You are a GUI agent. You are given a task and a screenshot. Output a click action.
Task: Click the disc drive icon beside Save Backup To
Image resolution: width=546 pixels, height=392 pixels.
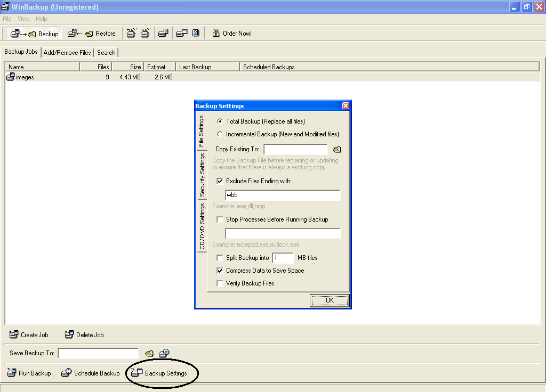[164, 354]
